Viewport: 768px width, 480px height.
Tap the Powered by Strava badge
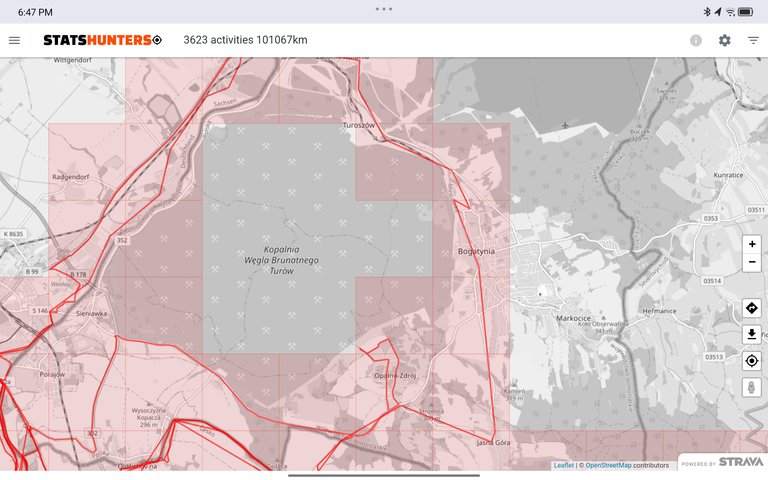pyautogui.click(x=723, y=462)
